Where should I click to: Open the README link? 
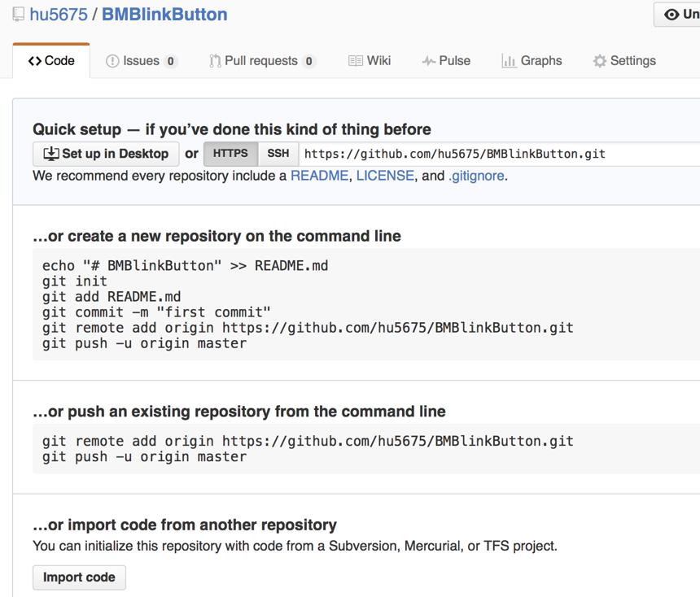[319, 176]
